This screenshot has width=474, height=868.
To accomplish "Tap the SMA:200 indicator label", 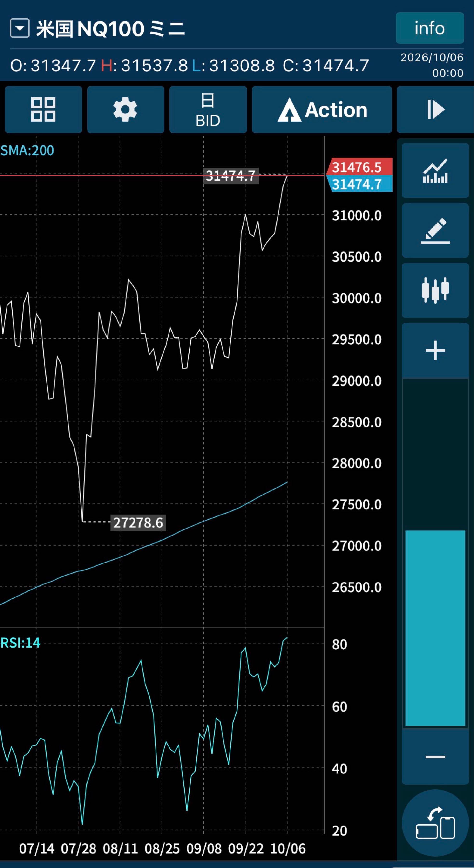I will (x=27, y=150).
